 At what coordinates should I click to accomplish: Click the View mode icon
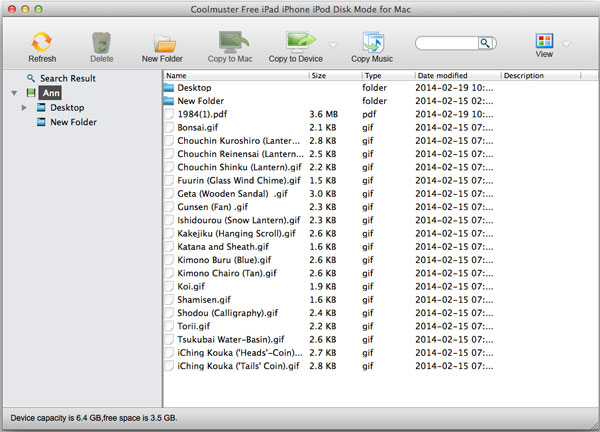click(544, 40)
